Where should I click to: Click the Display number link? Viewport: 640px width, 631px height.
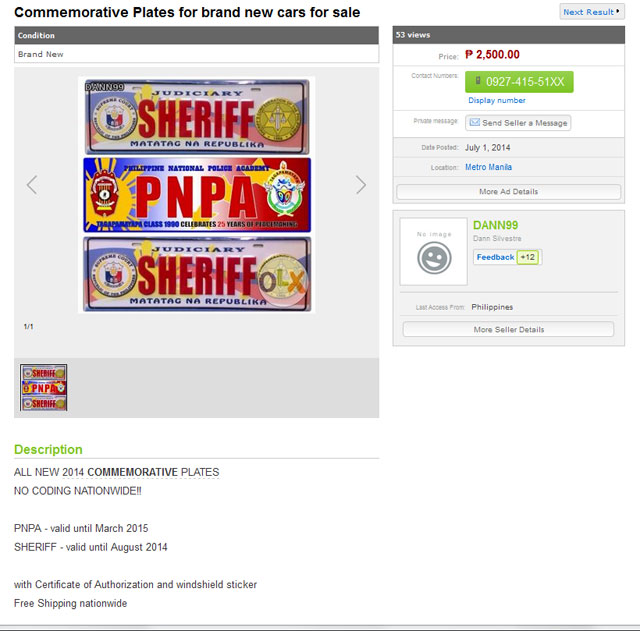[497, 101]
